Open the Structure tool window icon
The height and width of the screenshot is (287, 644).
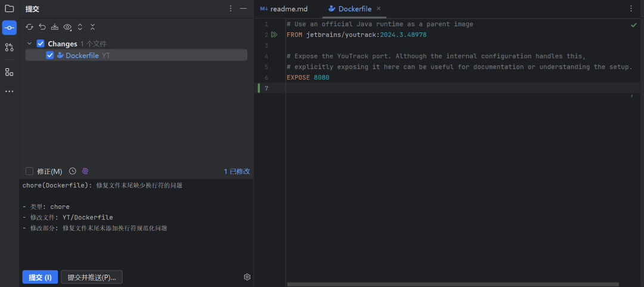pos(9,72)
